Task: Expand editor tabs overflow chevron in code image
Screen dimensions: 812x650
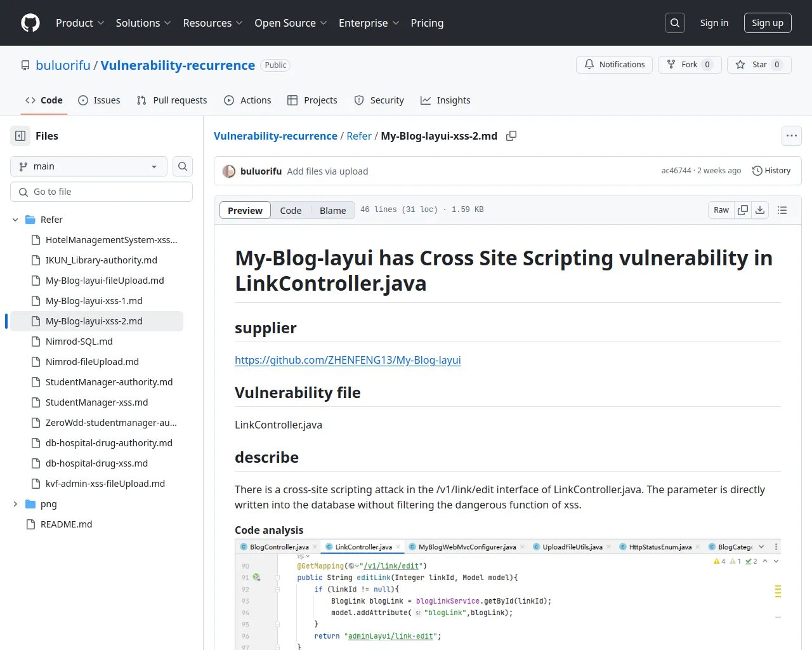Action: coord(761,547)
